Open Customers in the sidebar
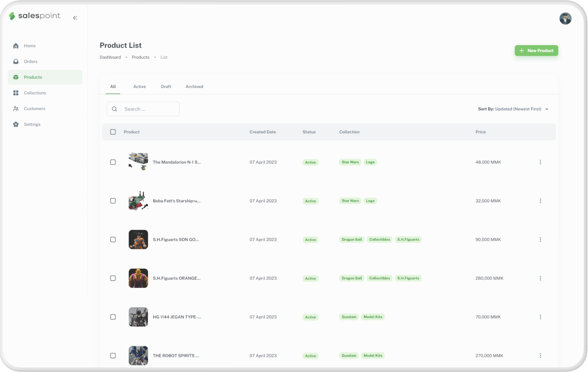588x372 pixels. (45, 109)
